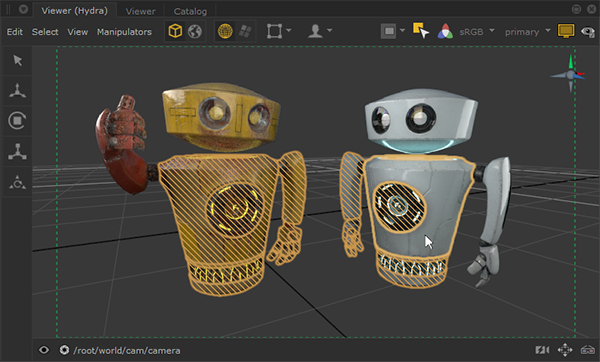Open the Select menu

[45, 32]
